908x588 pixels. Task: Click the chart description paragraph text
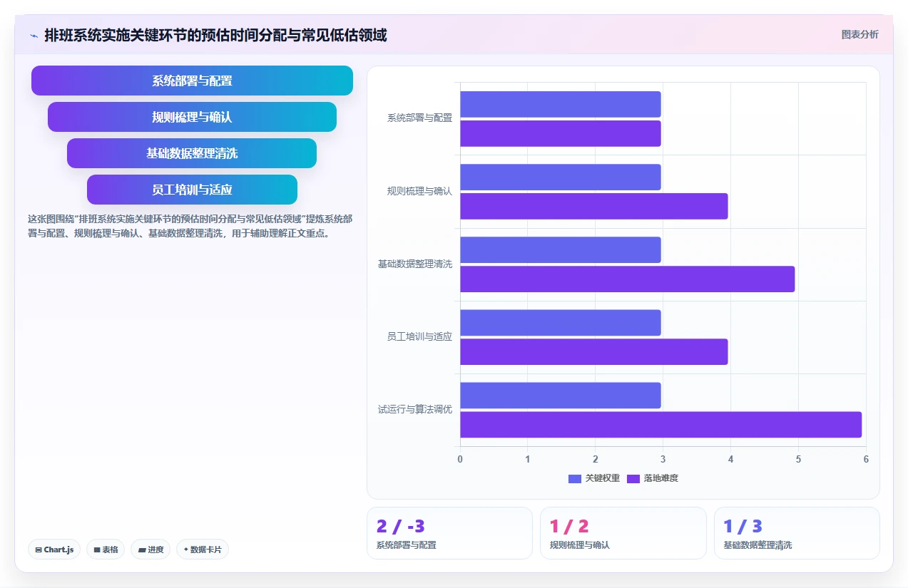coord(190,226)
